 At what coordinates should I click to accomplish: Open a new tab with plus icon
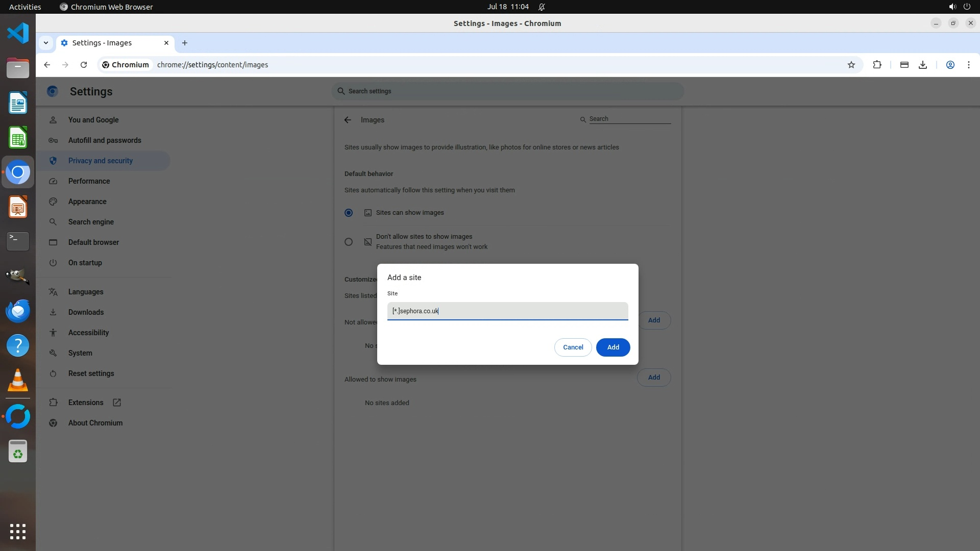pyautogui.click(x=185, y=43)
